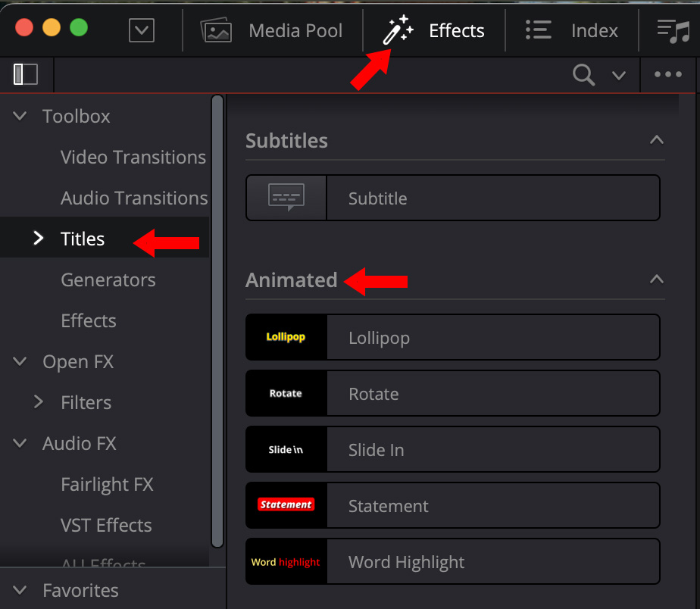This screenshot has width=700, height=609.
Task: Open the search filter dropdown arrow
Action: tap(619, 75)
